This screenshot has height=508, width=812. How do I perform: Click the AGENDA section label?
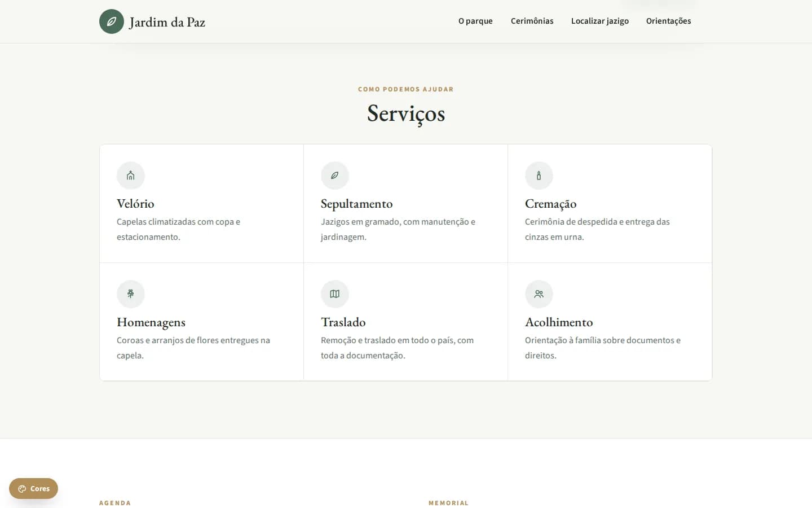tap(115, 503)
